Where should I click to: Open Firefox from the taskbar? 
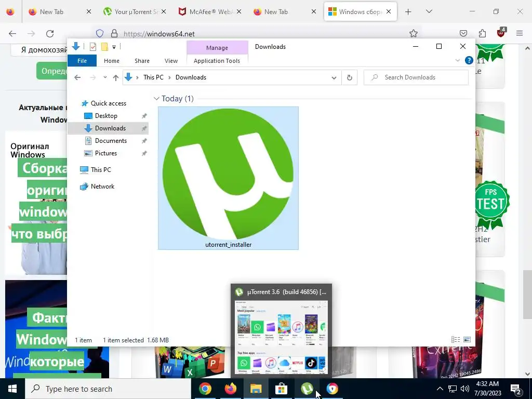click(x=230, y=389)
